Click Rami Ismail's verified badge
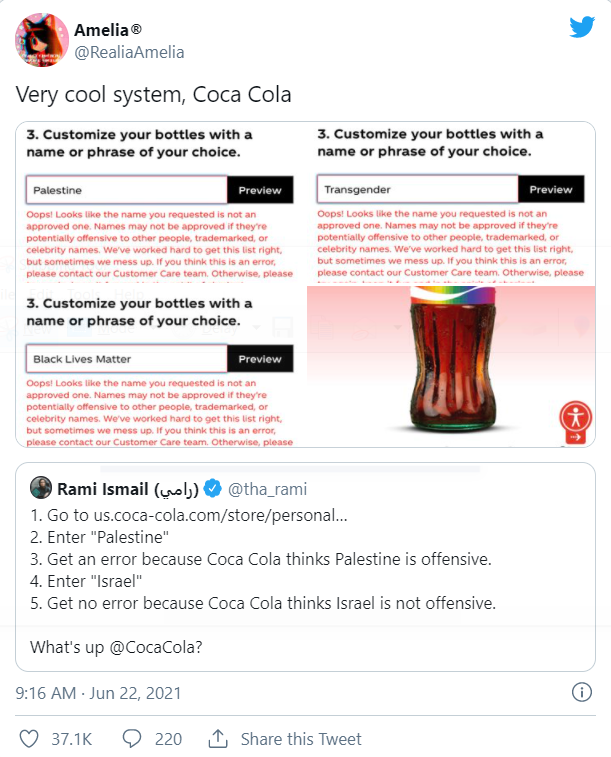 pyautogui.click(x=212, y=489)
